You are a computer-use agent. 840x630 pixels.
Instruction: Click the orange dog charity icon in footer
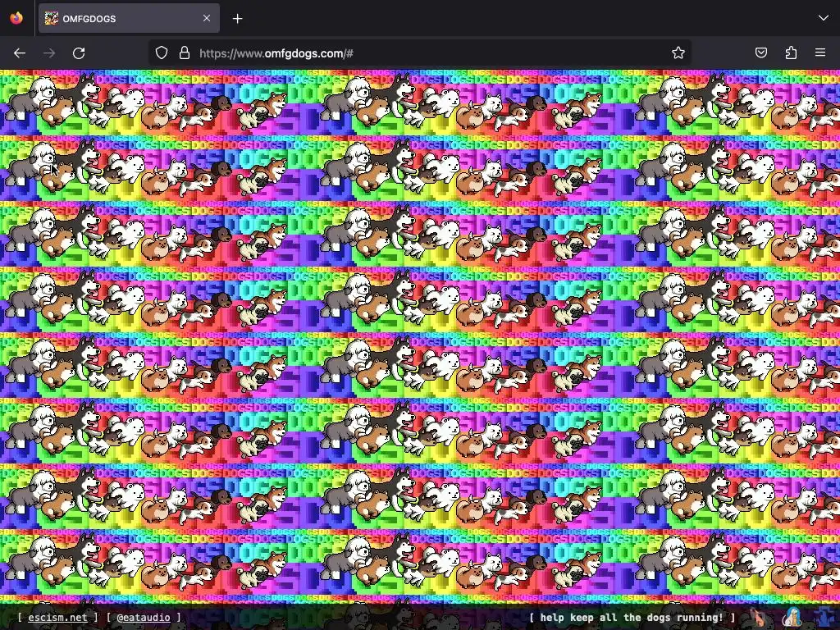coord(759,617)
